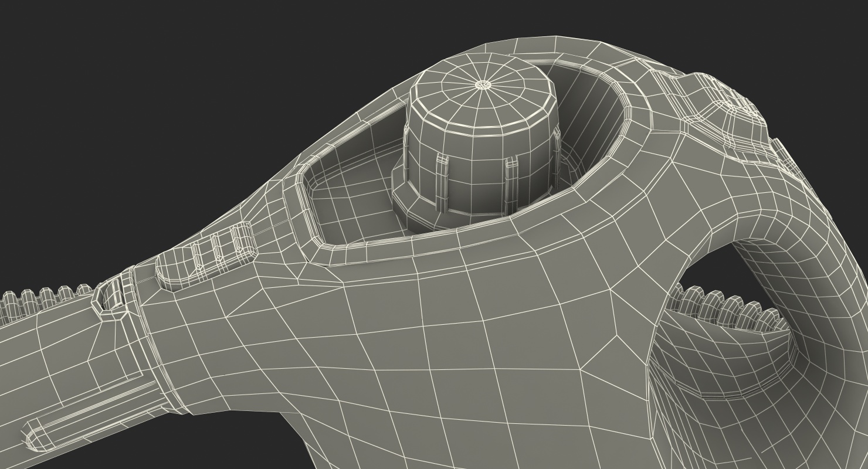Click the center vertex of the cylindrical cap
This screenshot has height=469, width=868.
click(x=483, y=85)
